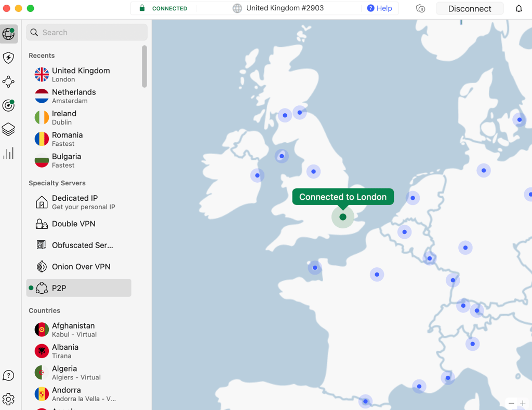
Task: Click United Kingdom #2903 server name
Action: click(x=285, y=8)
